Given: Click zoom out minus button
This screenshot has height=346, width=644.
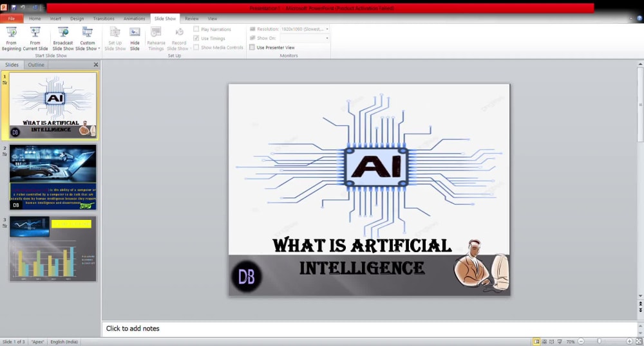Looking at the screenshot, I should (x=581, y=341).
